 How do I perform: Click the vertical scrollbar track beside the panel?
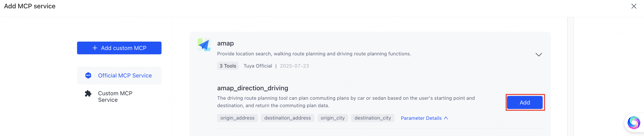click(x=570, y=77)
